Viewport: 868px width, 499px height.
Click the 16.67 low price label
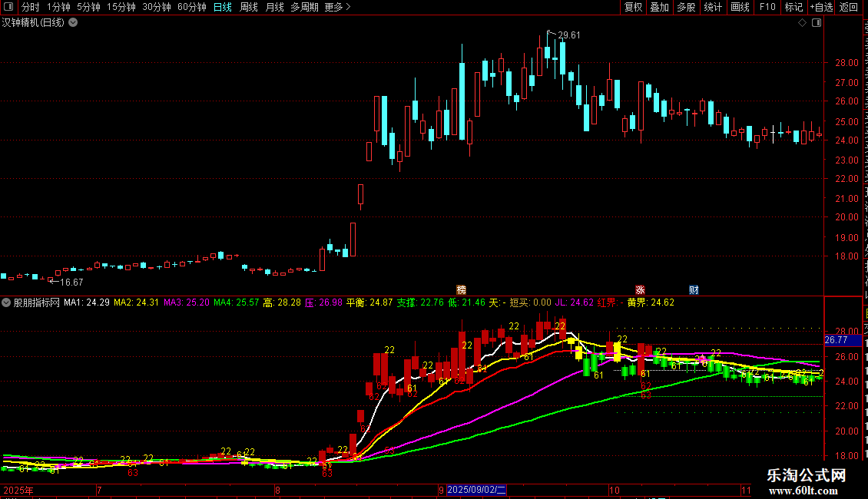coord(71,283)
